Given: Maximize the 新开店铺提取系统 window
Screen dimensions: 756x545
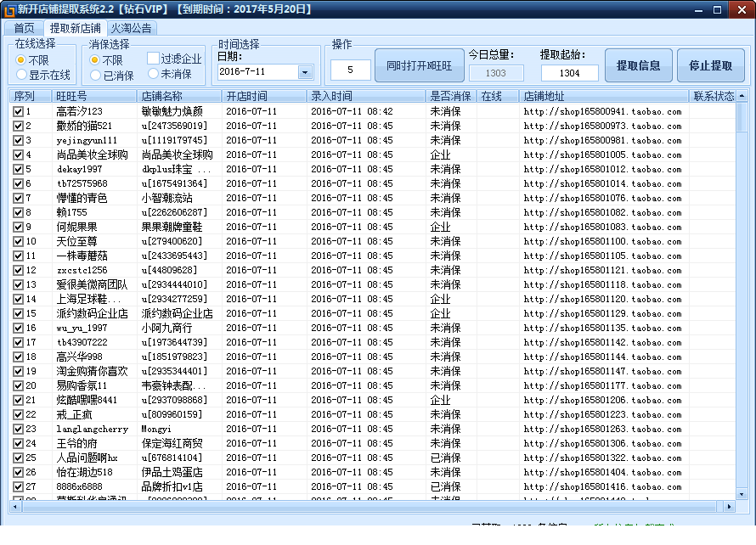Looking at the screenshot, I should coord(718,10).
